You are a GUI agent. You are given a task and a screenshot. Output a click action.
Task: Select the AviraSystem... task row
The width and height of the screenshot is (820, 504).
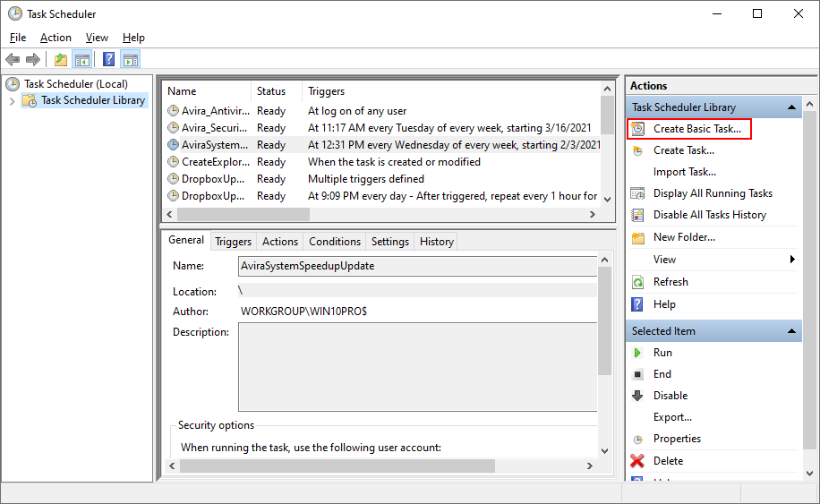[381, 145]
